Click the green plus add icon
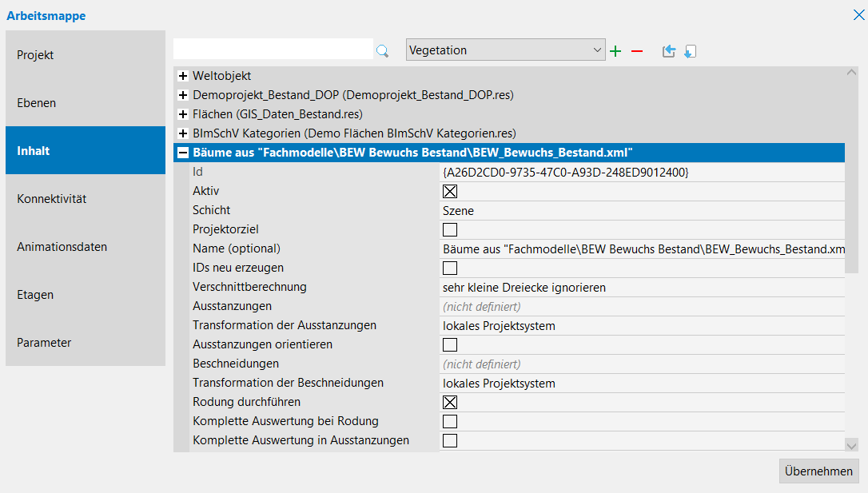Image resolution: width=868 pixels, height=493 pixels. pos(615,51)
